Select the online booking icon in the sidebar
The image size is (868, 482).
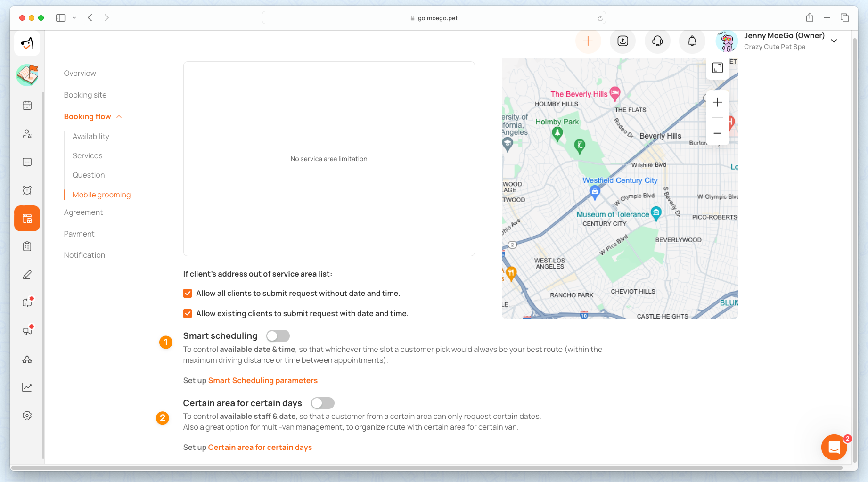click(27, 219)
